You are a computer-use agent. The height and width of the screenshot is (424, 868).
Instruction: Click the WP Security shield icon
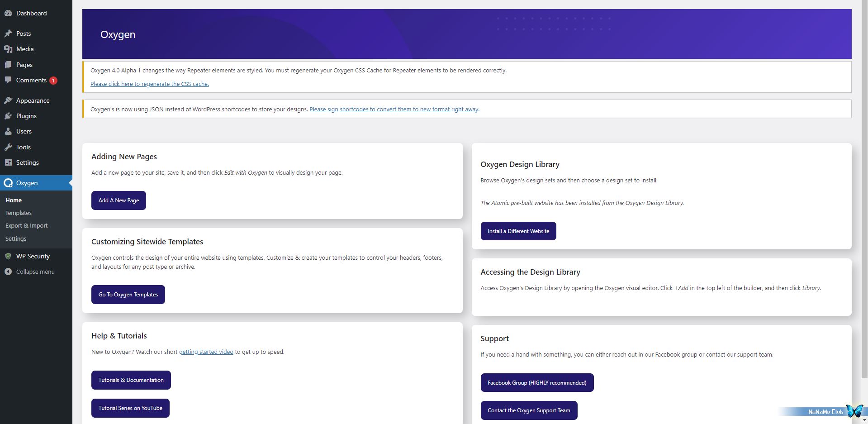pos(8,256)
